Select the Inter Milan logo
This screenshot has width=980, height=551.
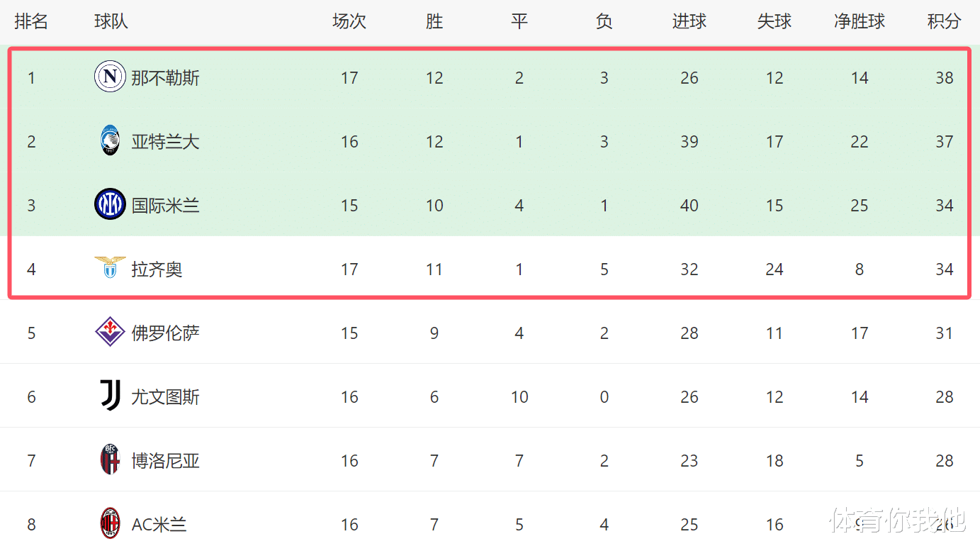click(x=110, y=204)
